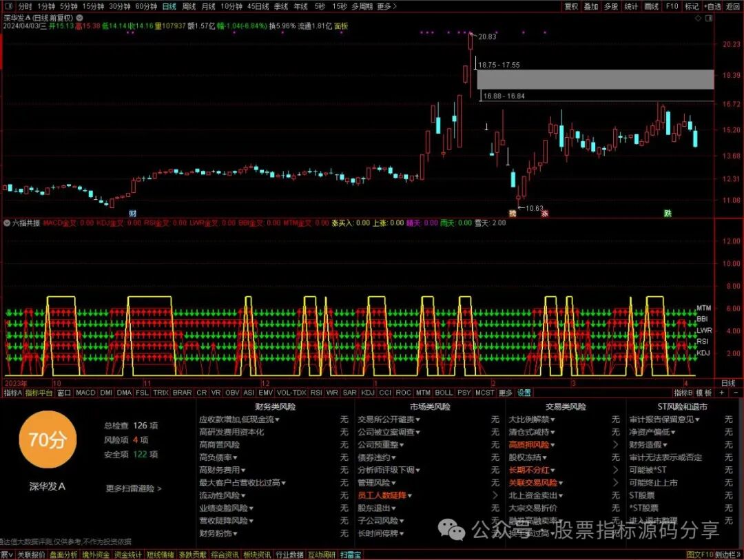Click the 复权 button
Screen dimensions: 744x560
[x=571, y=6]
